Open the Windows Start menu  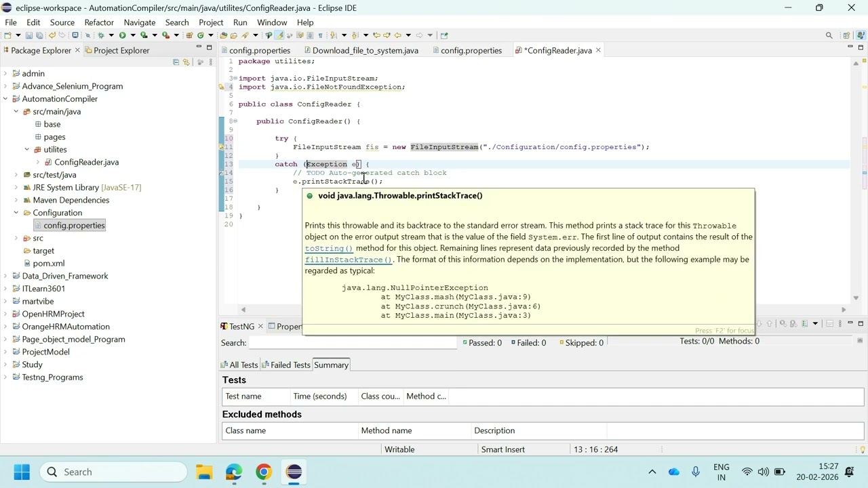pyautogui.click(x=22, y=472)
